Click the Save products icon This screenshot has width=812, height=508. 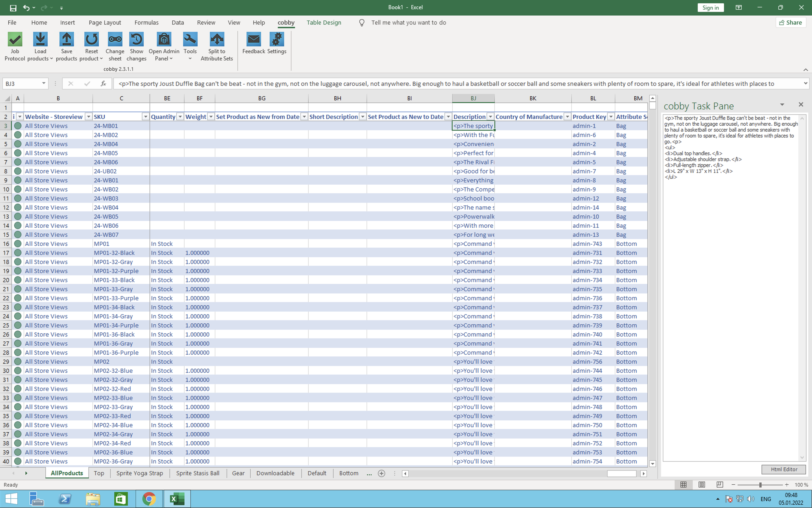click(x=66, y=40)
